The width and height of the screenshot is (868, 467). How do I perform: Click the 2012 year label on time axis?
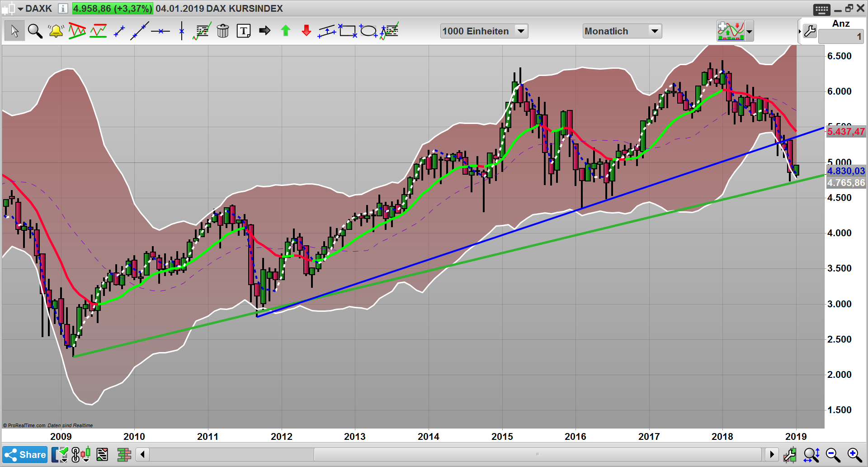281,436
